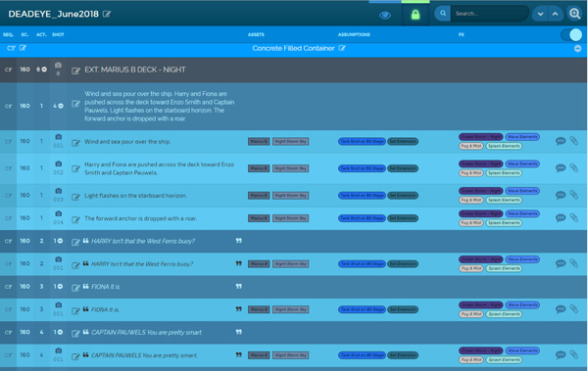Click camera icon for shot 002
588x371 pixels.
tap(58, 164)
